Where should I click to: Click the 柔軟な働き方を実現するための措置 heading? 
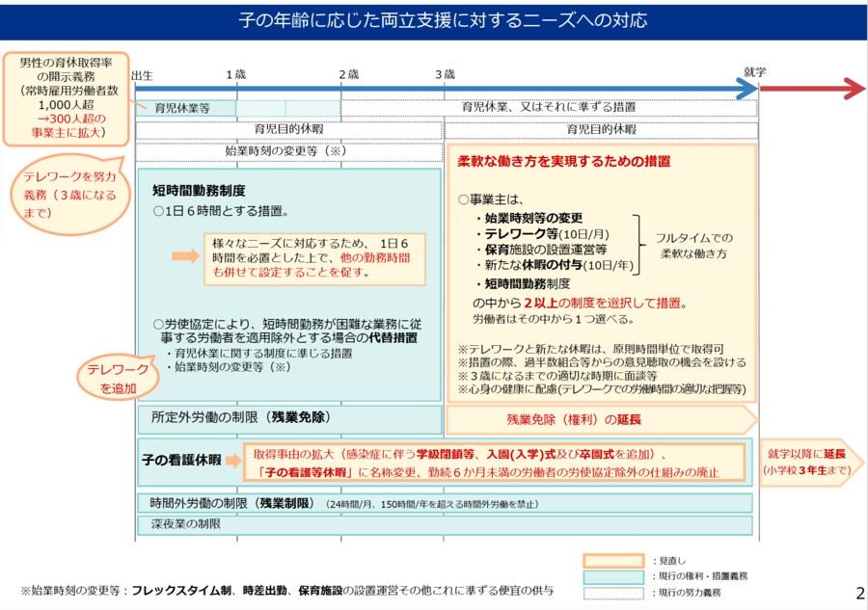tap(563, 161)
